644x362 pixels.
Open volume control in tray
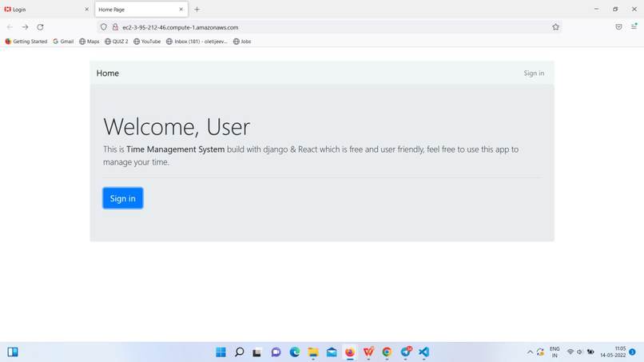[579, 352]
